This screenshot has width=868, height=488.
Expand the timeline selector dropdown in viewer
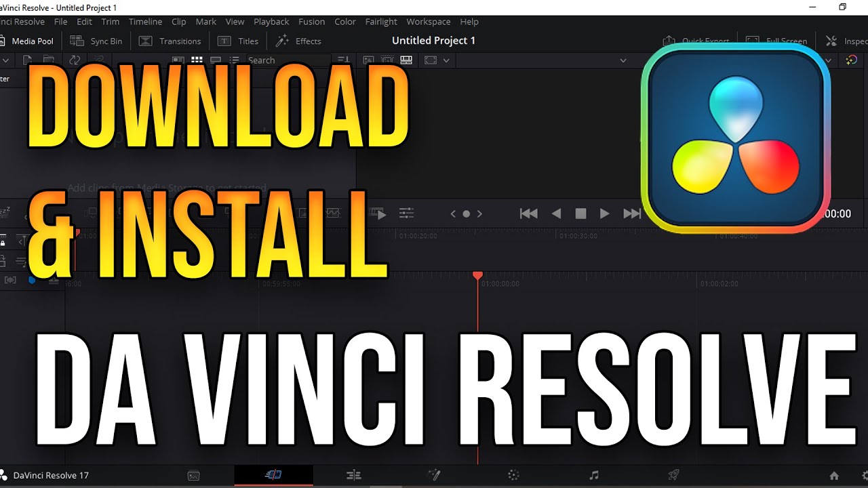[x=623, y=60]
